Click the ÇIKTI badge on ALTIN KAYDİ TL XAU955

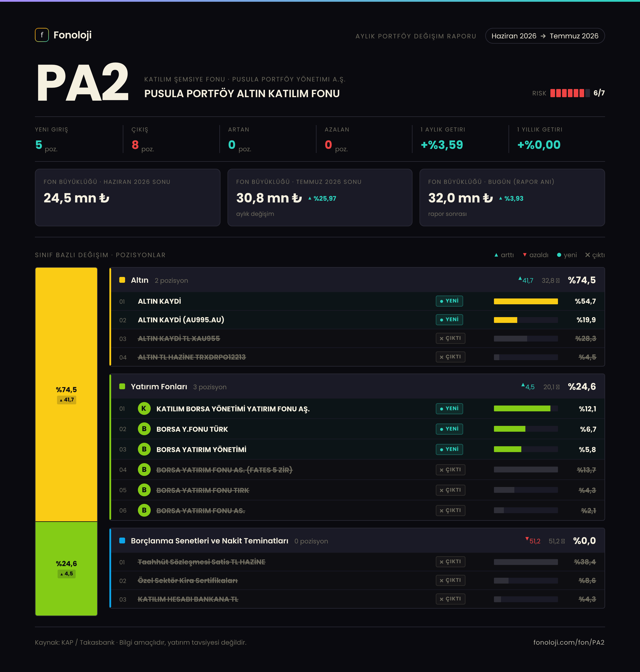(450, 338)
